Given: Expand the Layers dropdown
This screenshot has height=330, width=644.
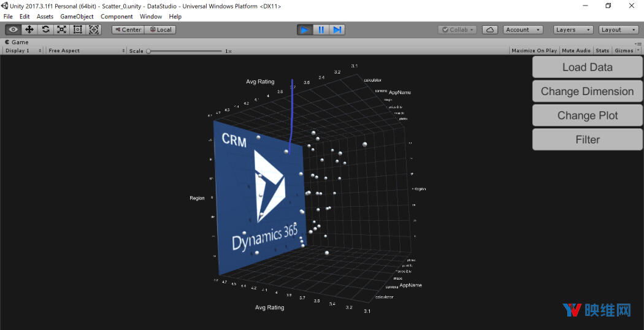Looking at the screenshot, I should [x=573, y=29].
